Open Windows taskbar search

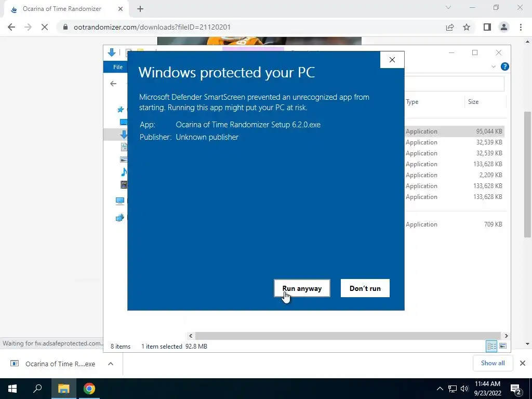pyautogui.click(x=37, y=389)
